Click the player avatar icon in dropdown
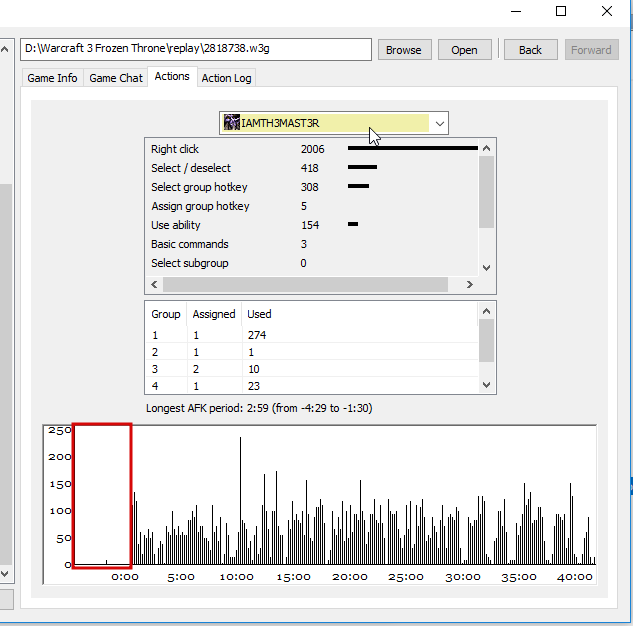 232,123
